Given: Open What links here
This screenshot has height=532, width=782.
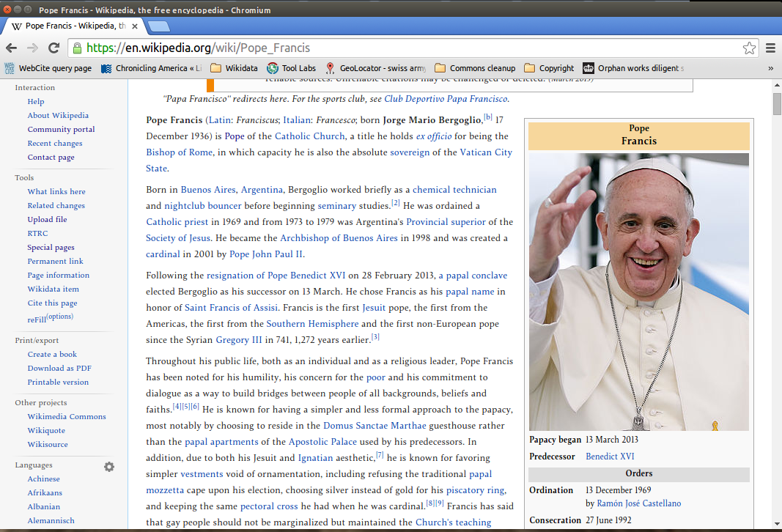Looking at the screenshot, I should [x=56, y=191].
